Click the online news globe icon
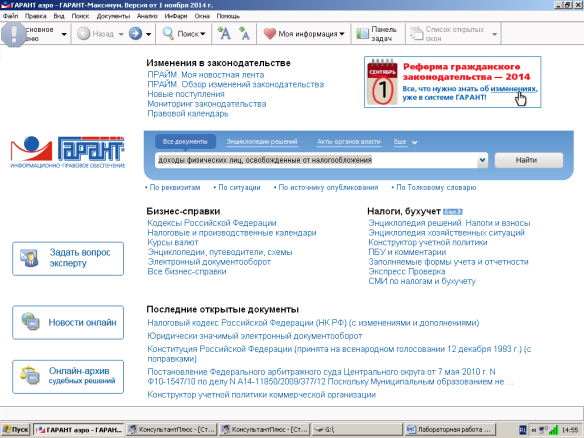The image size is (584, 438). [31, 322]
